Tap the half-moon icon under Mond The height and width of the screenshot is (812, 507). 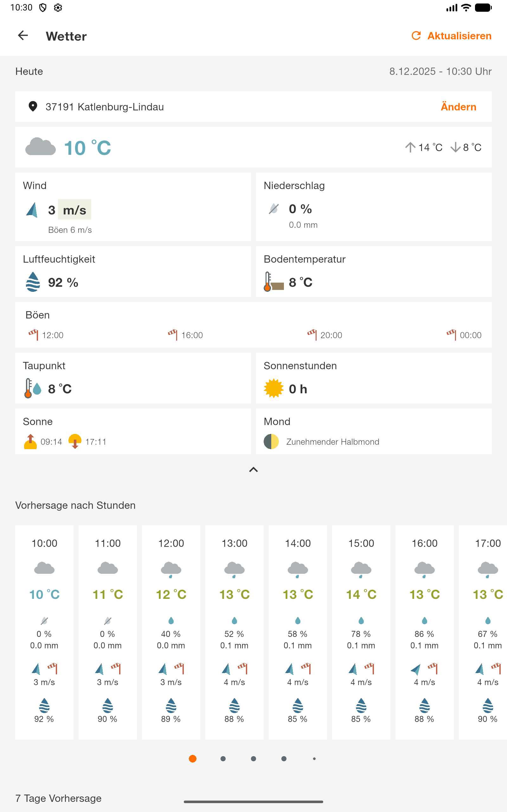[271, 441]
